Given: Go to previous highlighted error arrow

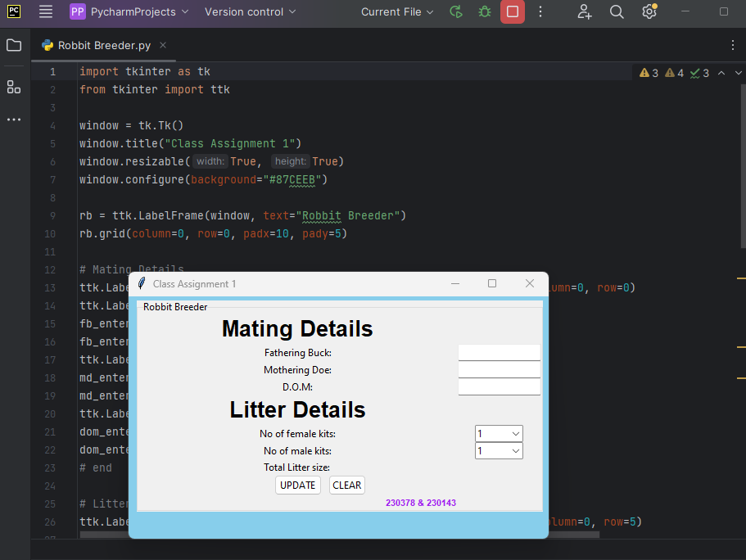Looking at the screenshot, I should [721, 73].
